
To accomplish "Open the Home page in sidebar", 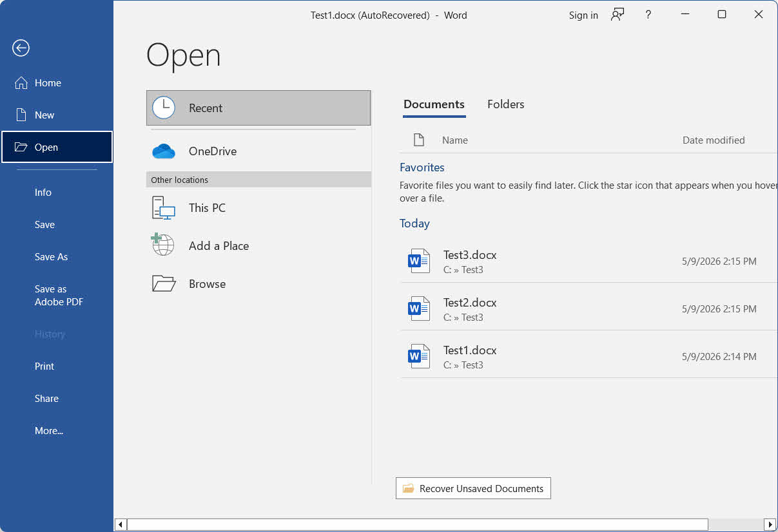I will [x=57, y=82].
